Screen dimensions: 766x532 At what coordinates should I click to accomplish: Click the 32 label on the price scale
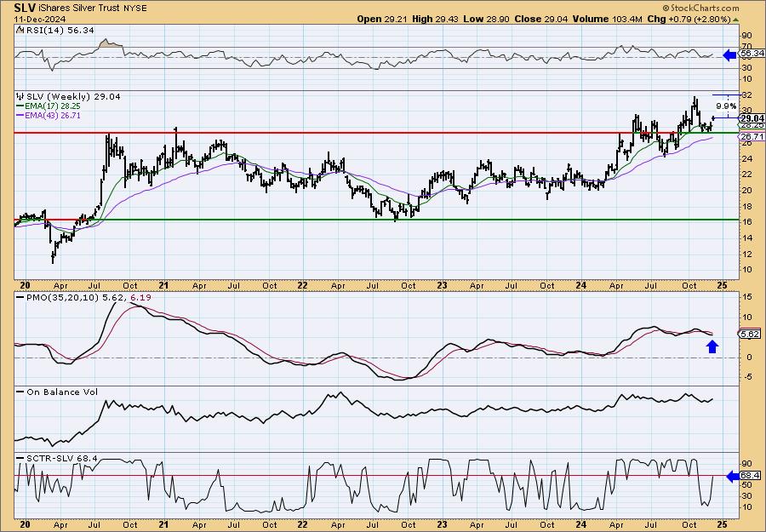pos(747,94)
